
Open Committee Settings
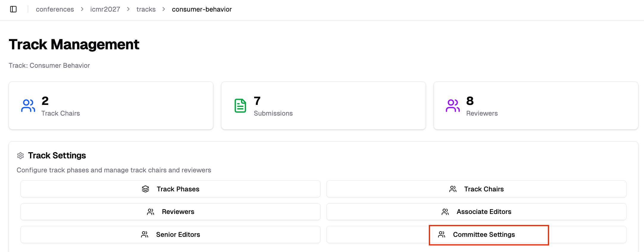[484, 234]
